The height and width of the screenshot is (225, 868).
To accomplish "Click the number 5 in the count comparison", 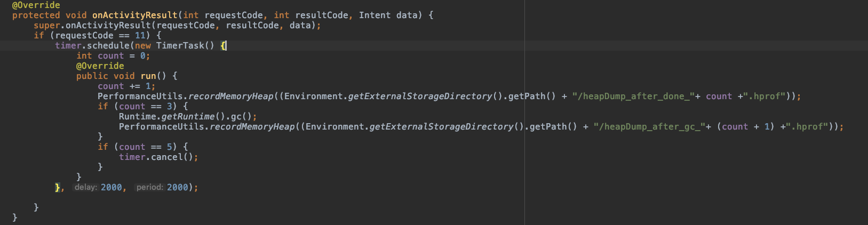I will click(169, 147).
